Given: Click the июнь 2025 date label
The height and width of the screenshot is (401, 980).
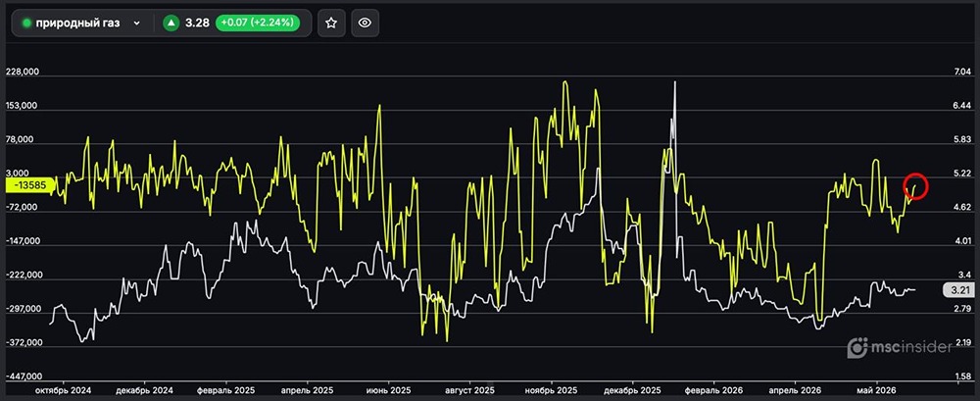Looking at the screenshot, I should [x=389, y=390].
